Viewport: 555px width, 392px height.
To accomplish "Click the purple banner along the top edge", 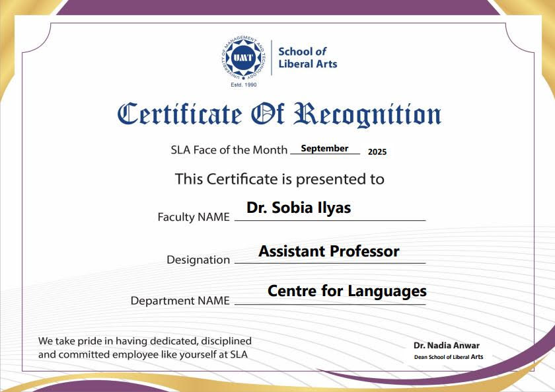I will (x=277, y=7).
